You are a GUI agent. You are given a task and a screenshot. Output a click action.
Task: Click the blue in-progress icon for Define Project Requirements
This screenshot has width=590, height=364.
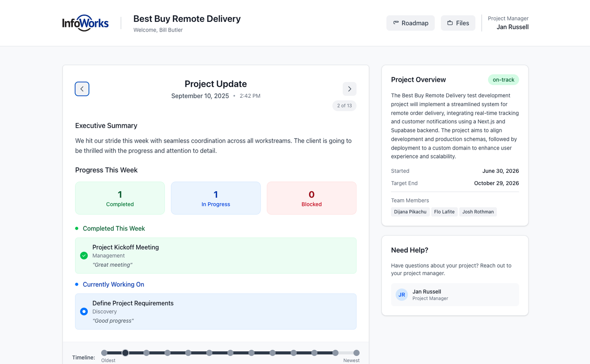coord(84,312)
